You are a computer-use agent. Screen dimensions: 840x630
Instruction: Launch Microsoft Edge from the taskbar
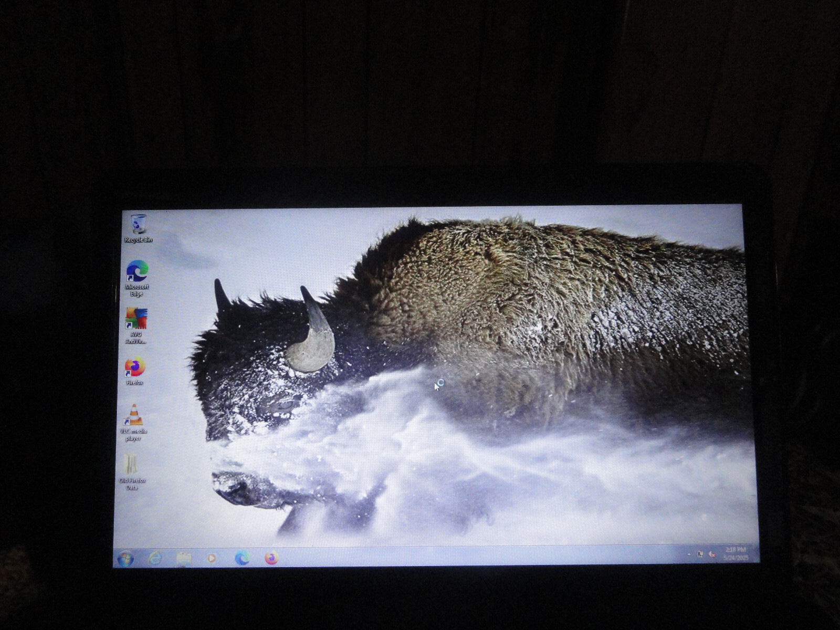(x=242, y=558)
